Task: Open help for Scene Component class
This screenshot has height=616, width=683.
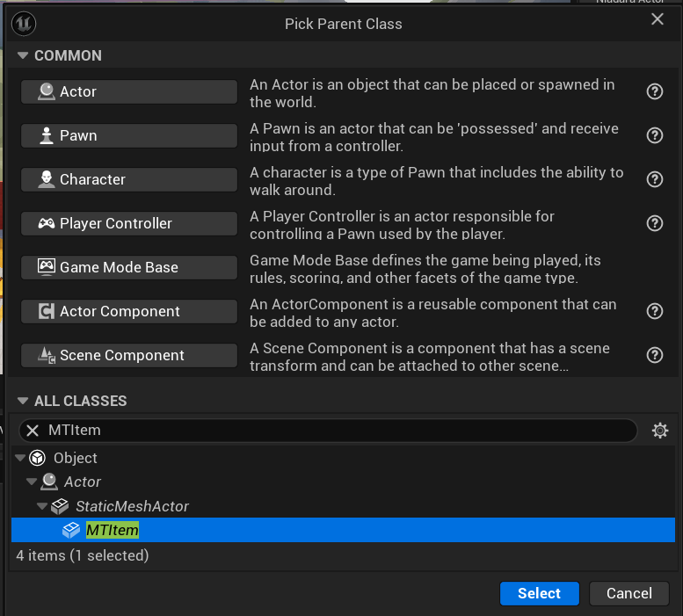Action: click(x=654, y=355)
